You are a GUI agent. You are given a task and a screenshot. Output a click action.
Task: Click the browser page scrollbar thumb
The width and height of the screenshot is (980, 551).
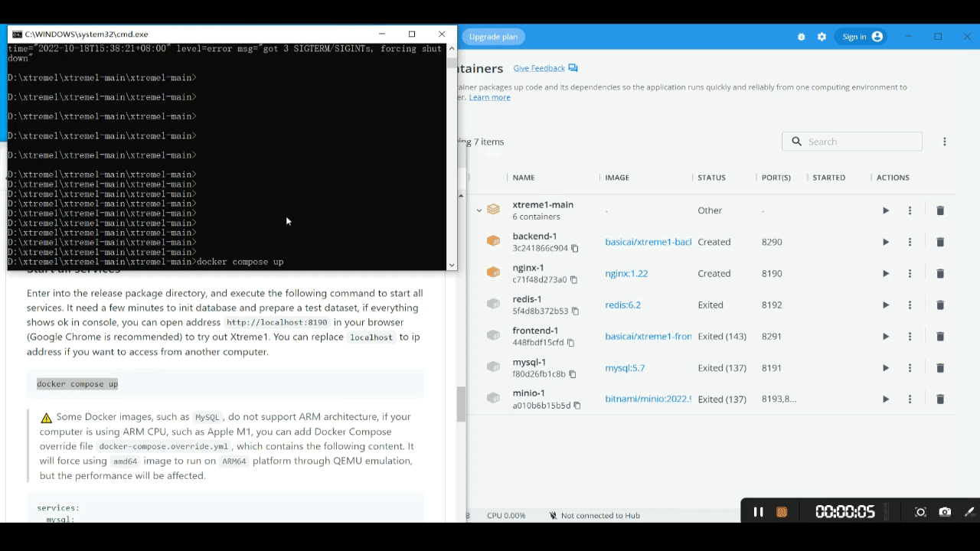tap(462, 405)
